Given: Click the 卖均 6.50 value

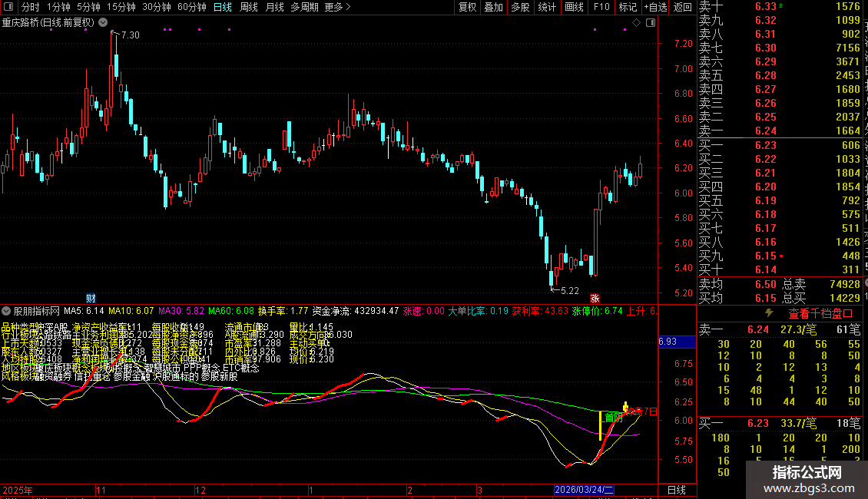Looking at the screenshot, I should pos(766,284).
